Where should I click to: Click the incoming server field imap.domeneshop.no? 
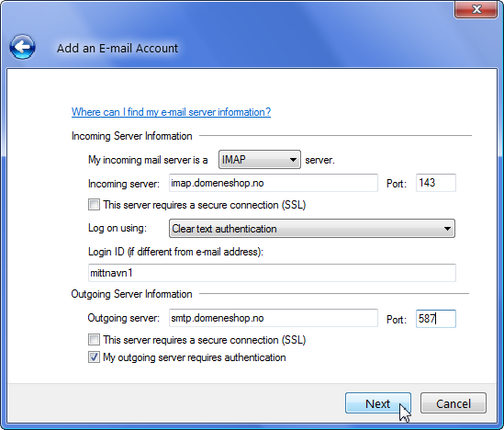point(274,183)
